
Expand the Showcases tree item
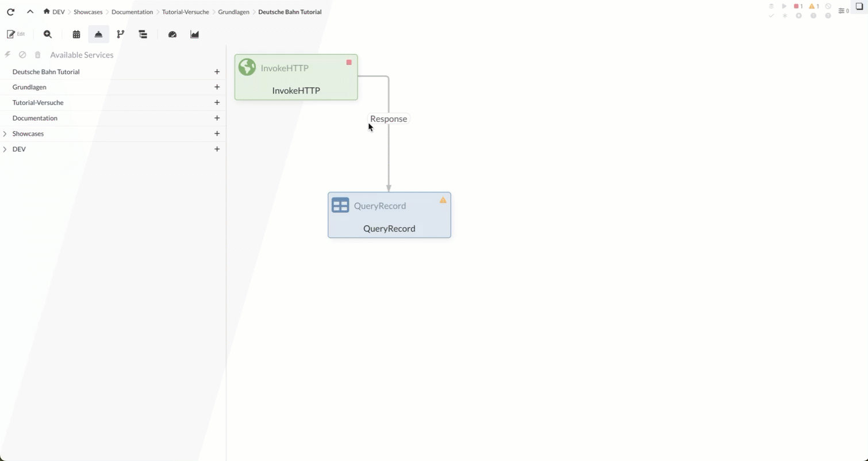pos(5,133)
